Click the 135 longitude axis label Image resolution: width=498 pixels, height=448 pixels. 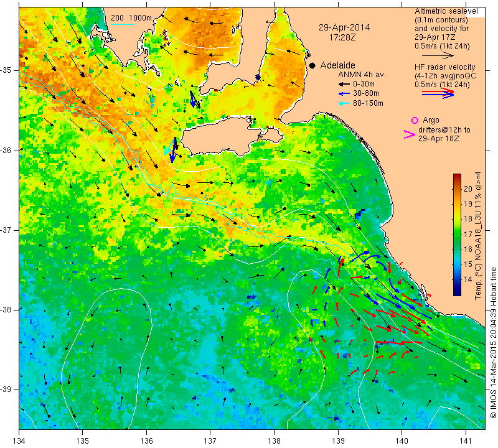point(83,441)
